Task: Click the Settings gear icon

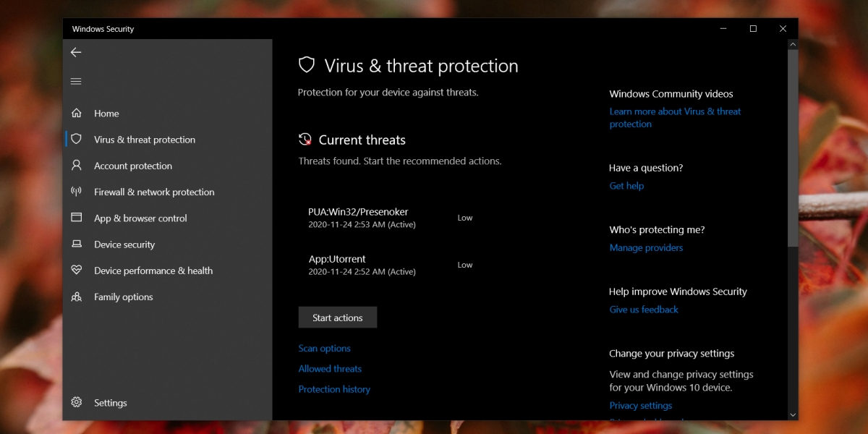Action: tap(76, 403)
